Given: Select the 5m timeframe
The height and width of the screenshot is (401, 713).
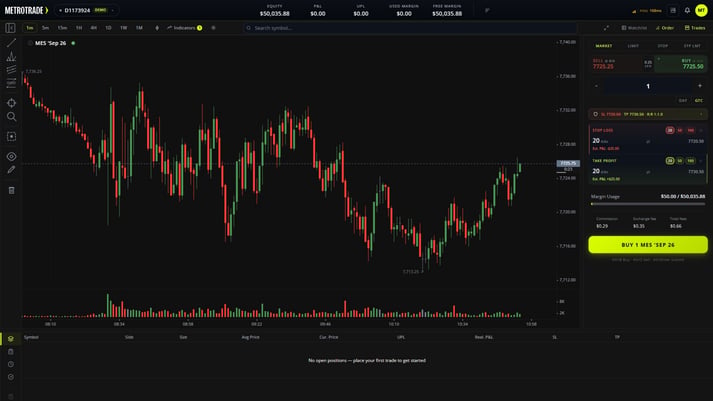Looking at the screenshot, I should (45, 28).
